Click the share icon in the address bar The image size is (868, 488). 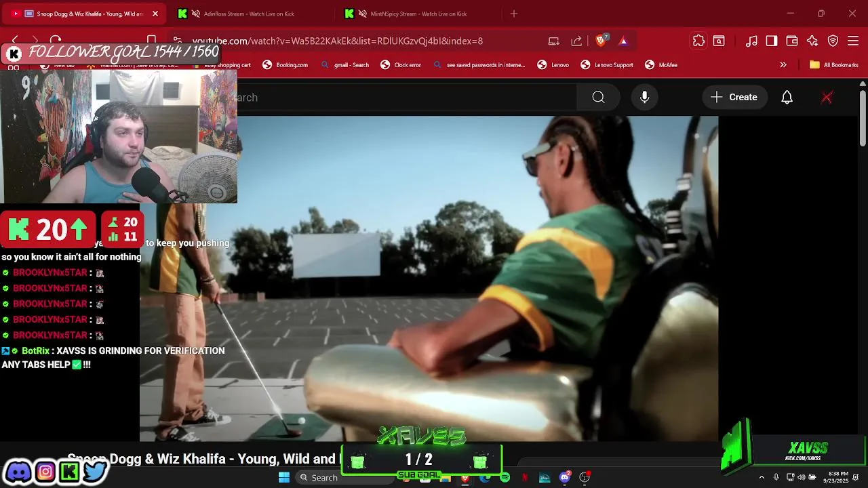576,41
